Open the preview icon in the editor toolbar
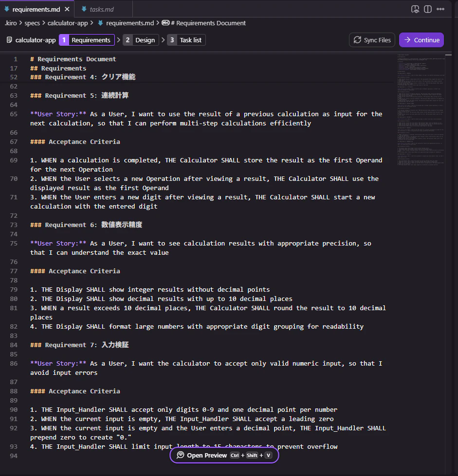The height and width of the screenshot is (476, 458). [415, 9]
